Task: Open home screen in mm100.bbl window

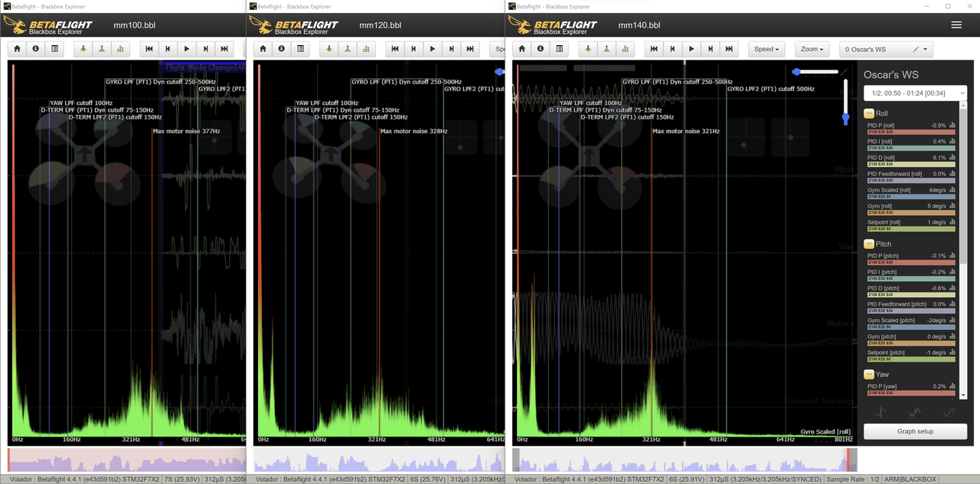Action: pos(17,49)
